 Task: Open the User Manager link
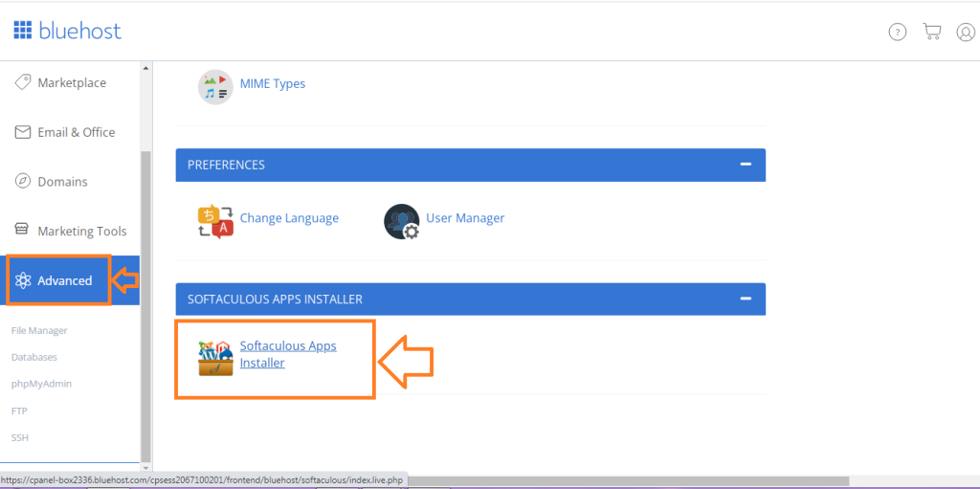[x=465, y=218]
